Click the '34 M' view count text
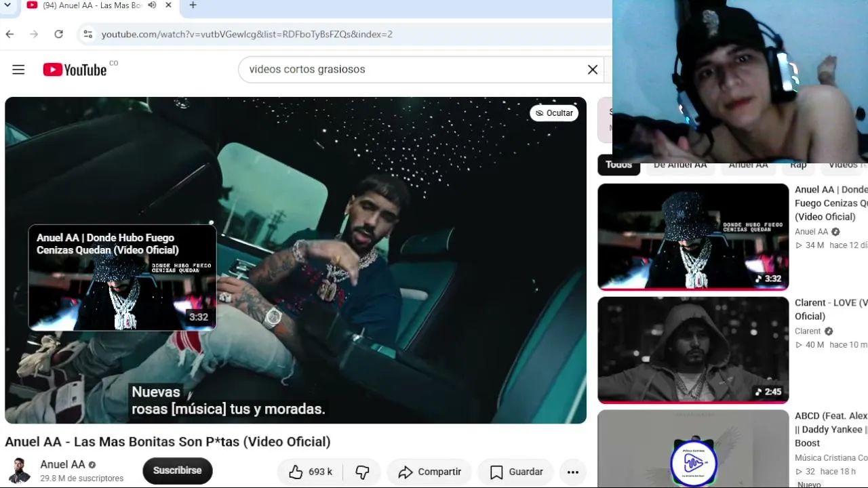Viewport: 868px width, 488px height. tap(814, 245)
